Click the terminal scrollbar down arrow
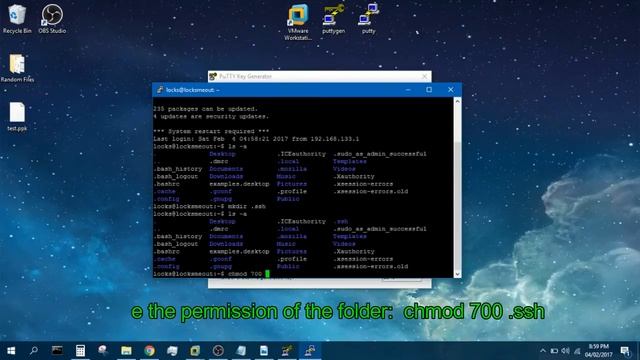640x360 pixels. [x=458, y=274]
